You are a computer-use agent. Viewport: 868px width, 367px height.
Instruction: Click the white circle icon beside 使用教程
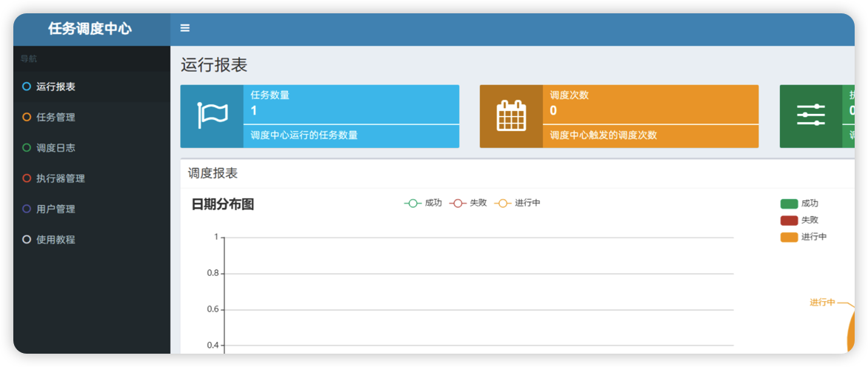click(x=27, y=240)
